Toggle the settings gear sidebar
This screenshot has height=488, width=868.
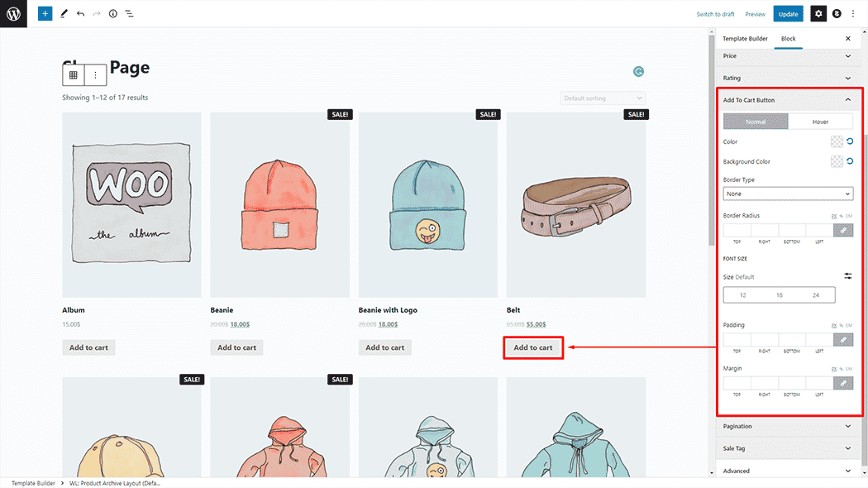[818, 14]
